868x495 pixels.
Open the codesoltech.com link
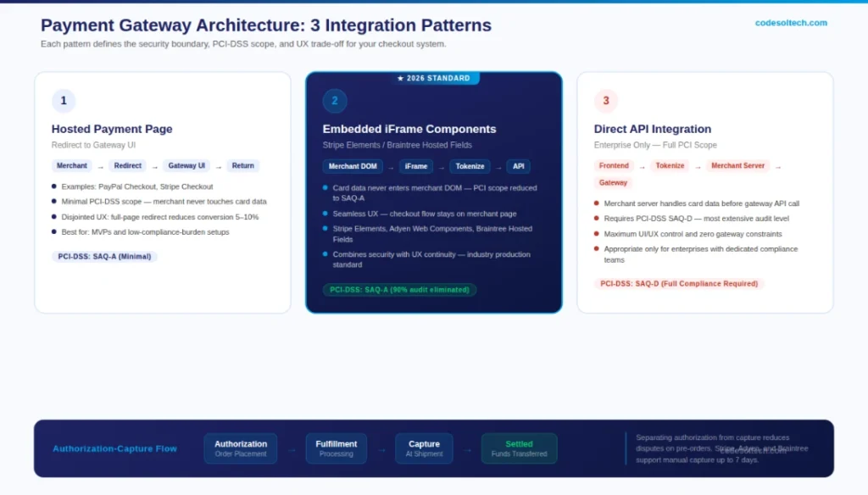791,23
